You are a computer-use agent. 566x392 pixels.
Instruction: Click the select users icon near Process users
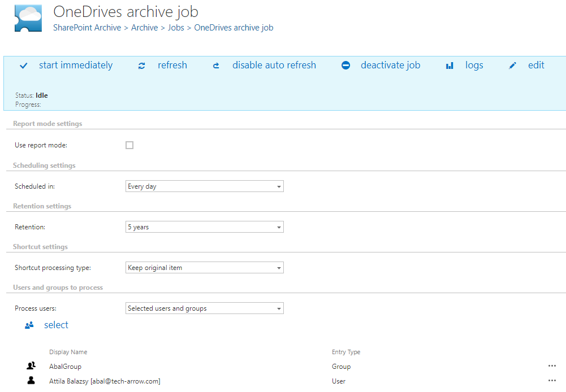(x=29, y=325)
